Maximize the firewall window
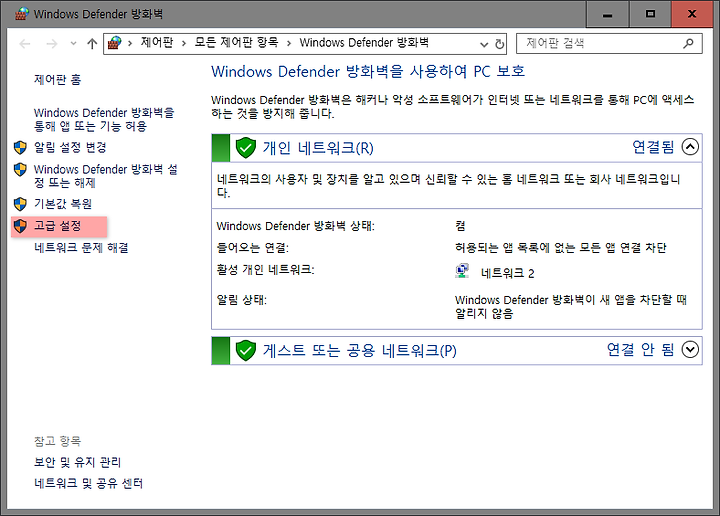This screenshot has width=720, height=516. coord(650,14)
